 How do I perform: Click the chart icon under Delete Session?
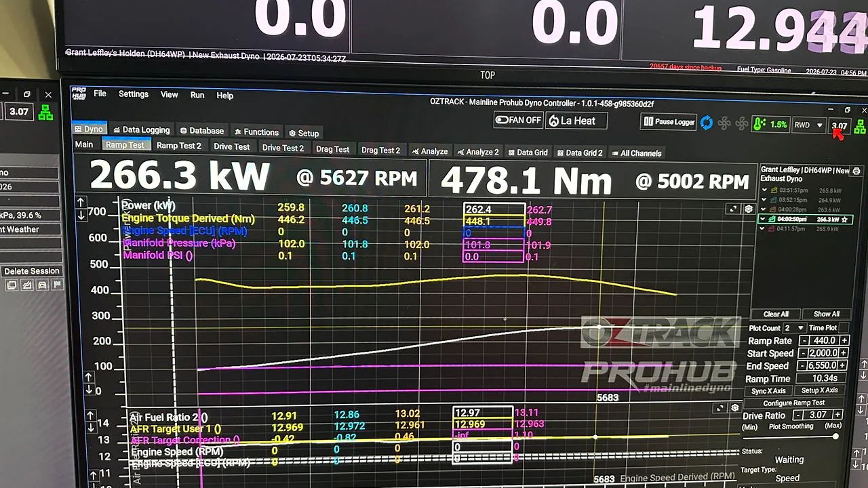pos(27,285)
